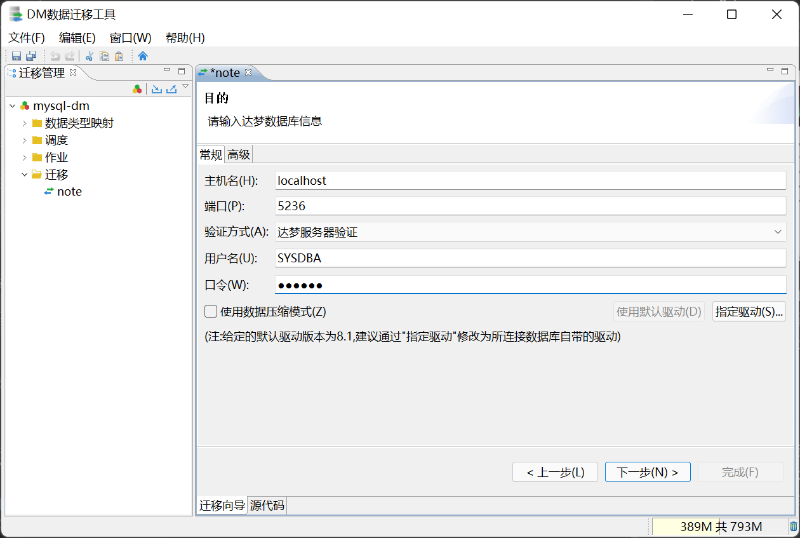This screenshot has width=800, height=538.
Task: Click the 主机名 localhost input field
Action: (x=531, y=181)
